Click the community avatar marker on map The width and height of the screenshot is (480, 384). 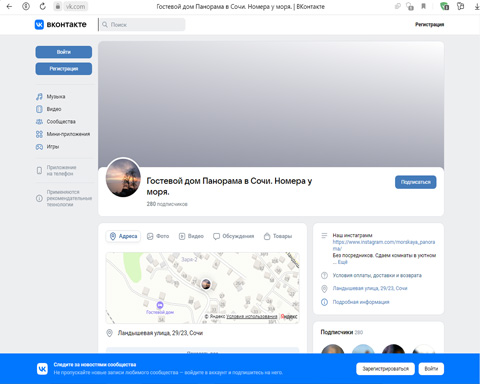pyautogui.click(x=206, y=284)
